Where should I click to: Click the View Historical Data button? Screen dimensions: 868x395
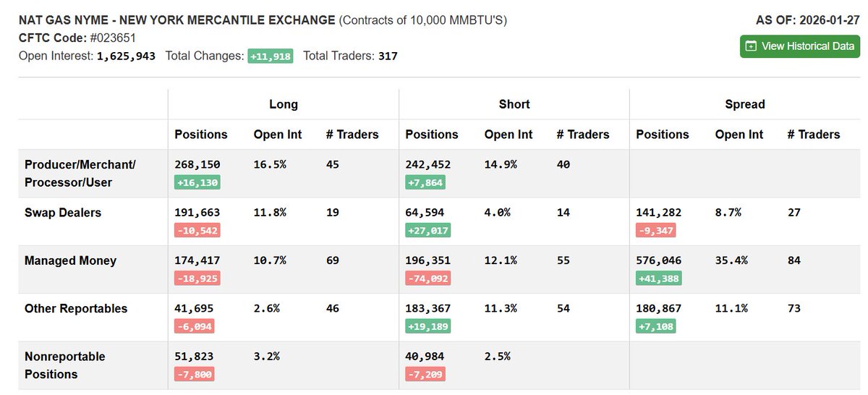click(801, 46)
